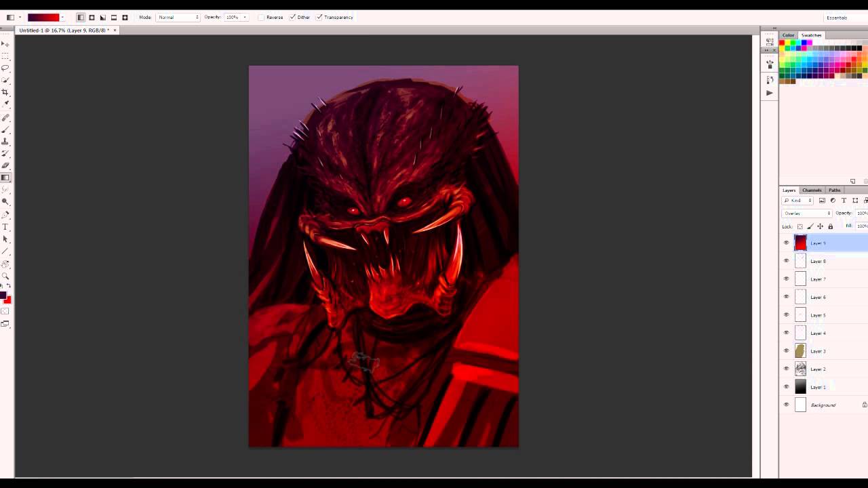The width and height of the screenshot is (868, 488).
Task: Click the foreground color swatch
Action: [x=3, y=296]
